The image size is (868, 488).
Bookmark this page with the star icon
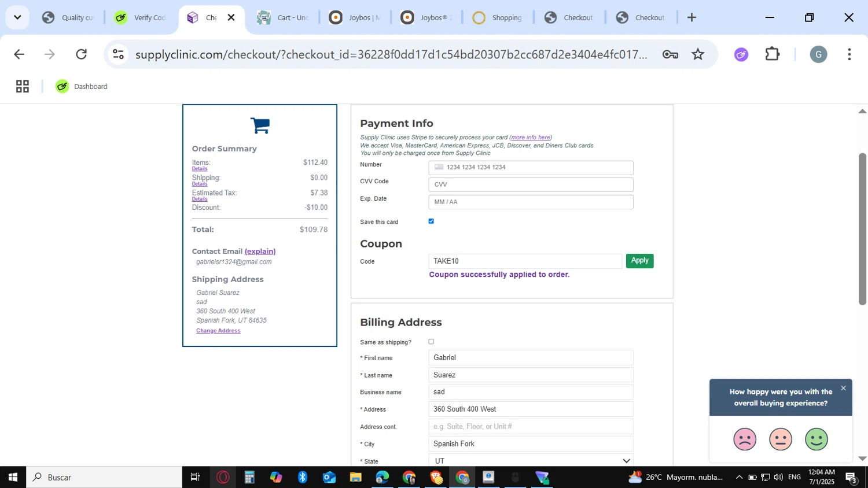coord(698,54)
